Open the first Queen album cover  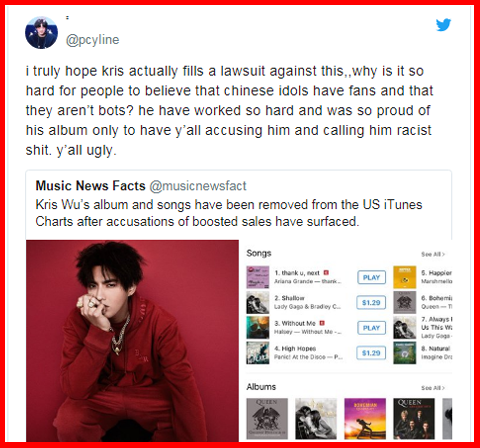click(x=267, y=419)
